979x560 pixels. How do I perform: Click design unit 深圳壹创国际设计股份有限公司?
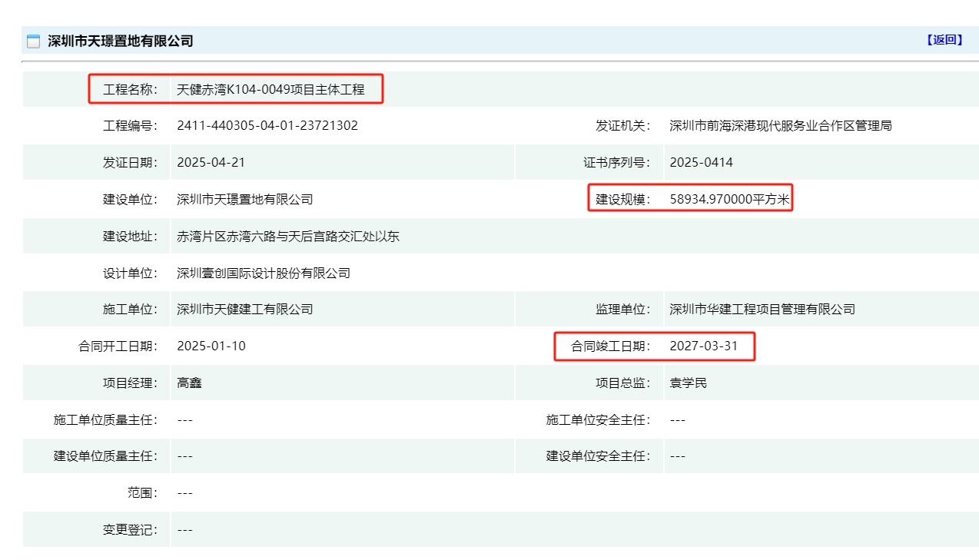click(x=263, y=273)
